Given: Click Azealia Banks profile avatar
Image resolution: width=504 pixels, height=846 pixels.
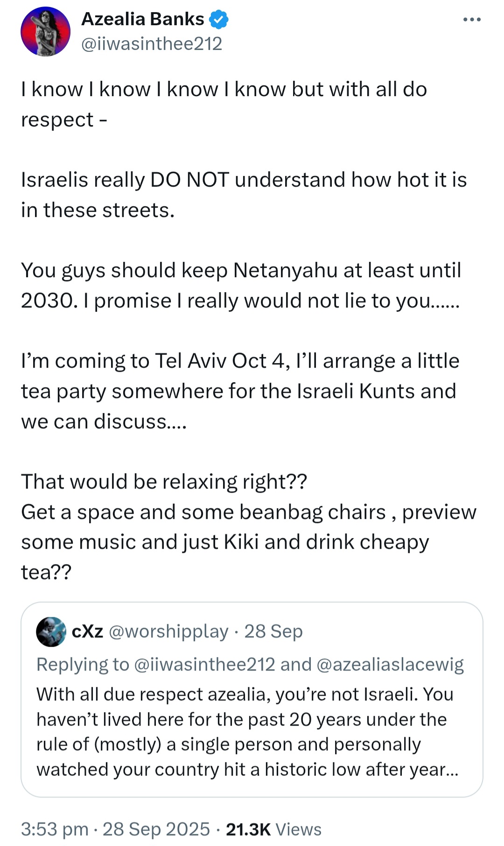Looking at the screenshot, I should click(x=45, y=31).
